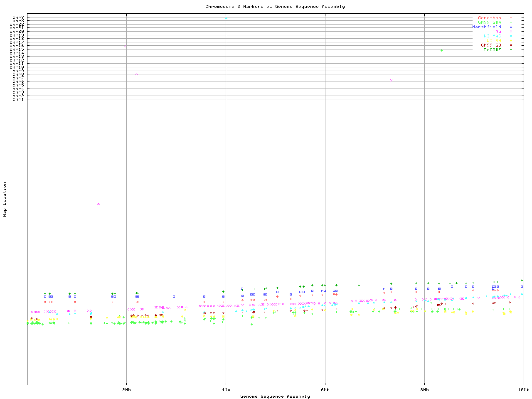
Task: Click the 2Mb tick label on x-axis
Action: 126,390
